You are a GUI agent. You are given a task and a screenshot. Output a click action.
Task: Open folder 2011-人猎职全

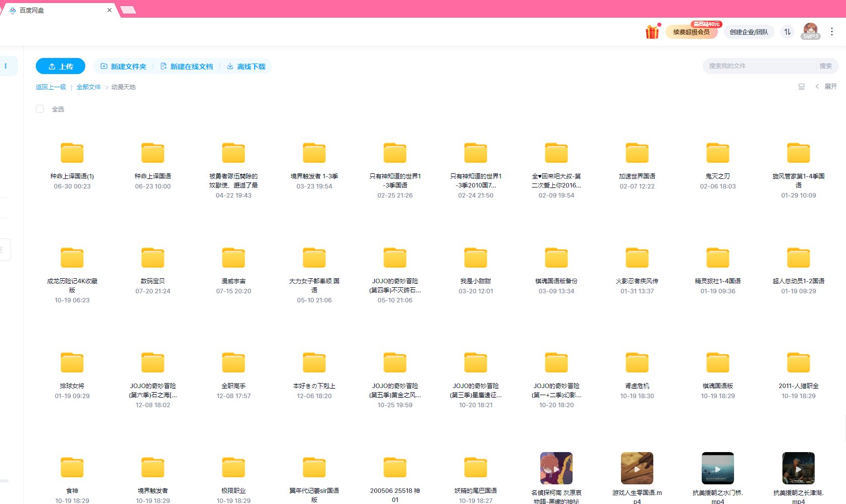pyautogui.click(x=799, y=363)
